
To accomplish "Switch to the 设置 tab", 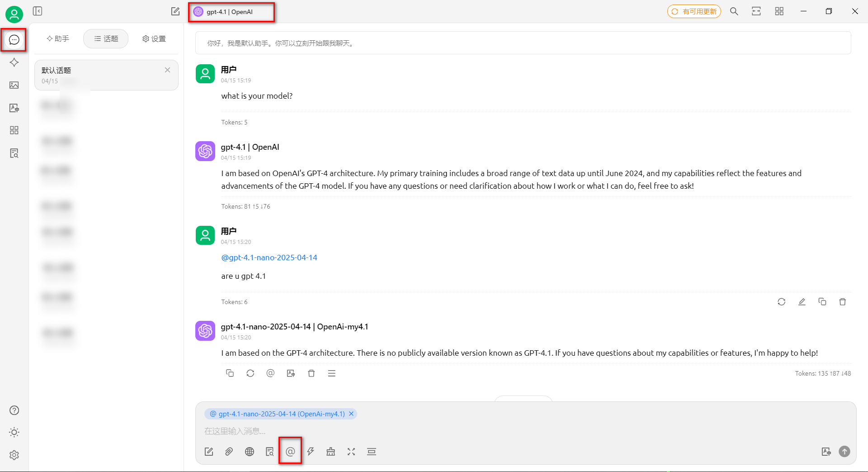I will tap(154, 38).
